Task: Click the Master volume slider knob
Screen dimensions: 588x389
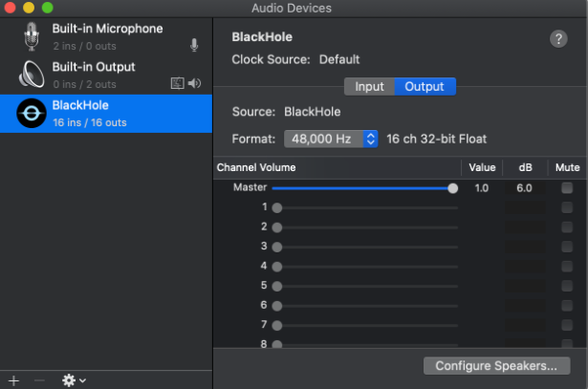Action: [452, 188]
